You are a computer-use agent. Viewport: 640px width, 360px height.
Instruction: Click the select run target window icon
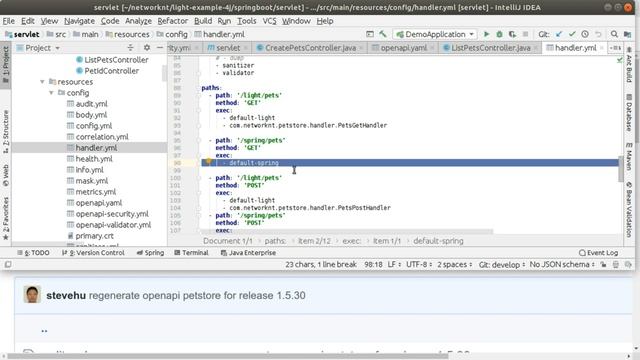pyautogui.click(x=369, y=34)
